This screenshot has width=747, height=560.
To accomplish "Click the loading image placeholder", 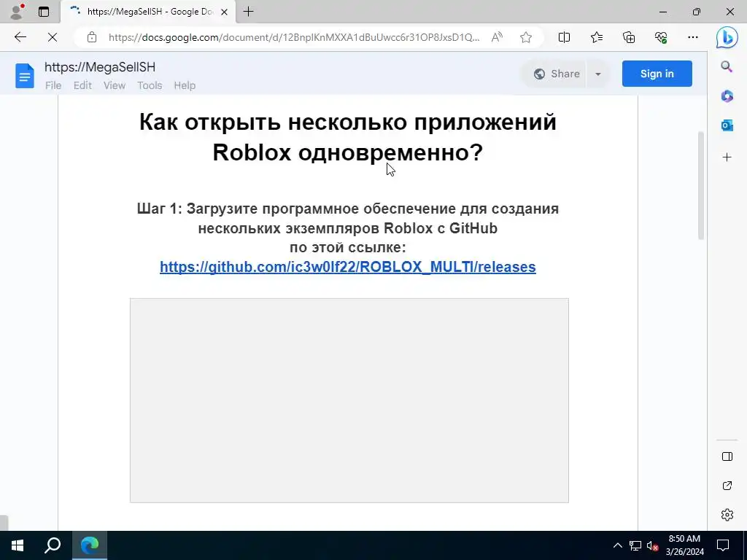I will coord(349,400).
